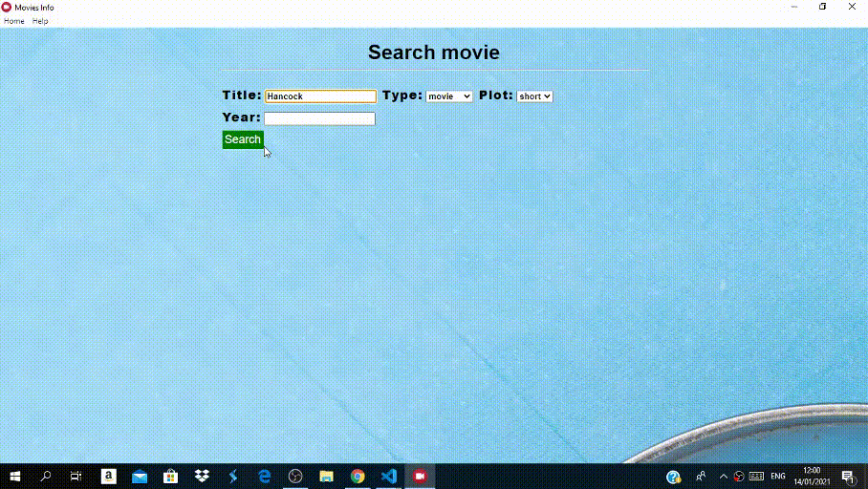Open File Explorer on the taskbar

[327, 477]
